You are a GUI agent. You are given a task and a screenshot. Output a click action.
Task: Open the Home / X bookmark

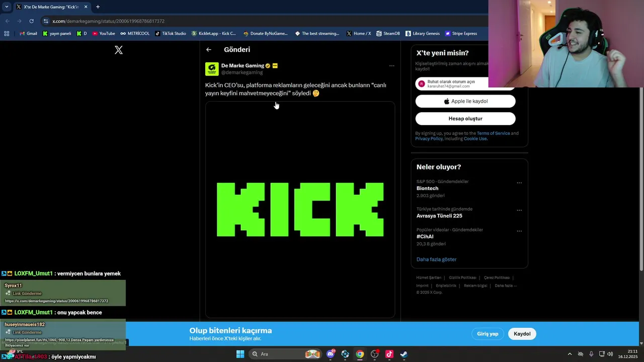point(359,34)
